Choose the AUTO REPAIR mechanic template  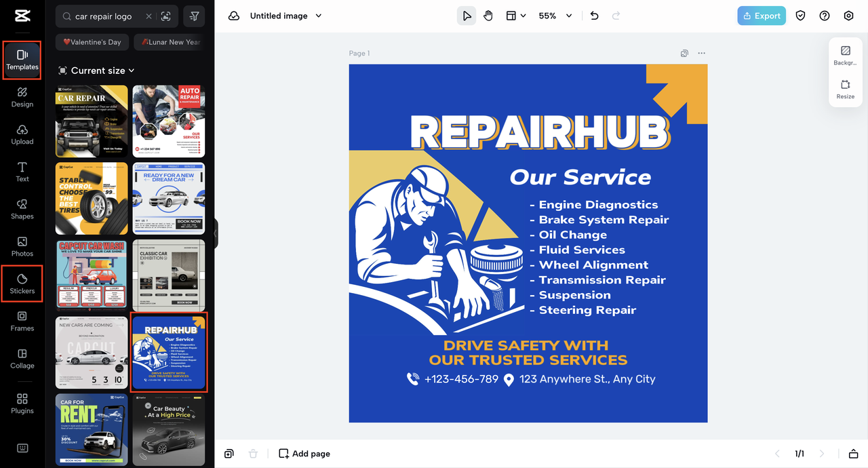tap(169, 121)
